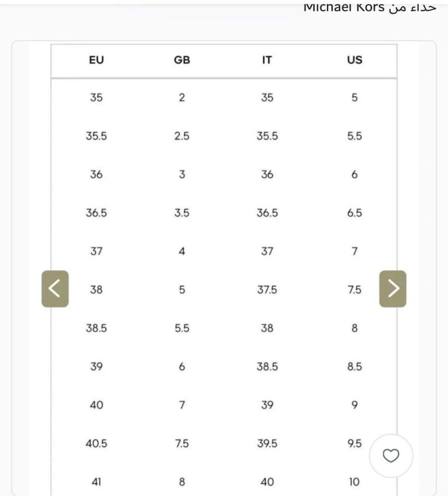Click US size 10 cell
This screenshot has width=448, height=496.
[x=354, y=482]
